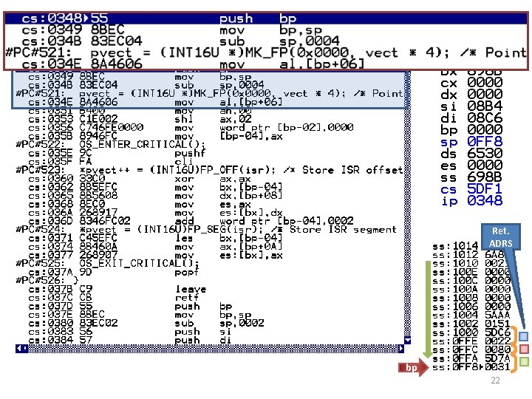Select the cs:036D add word ptr line
This screenshot has height=399, width=532.
tap(191, 221)
